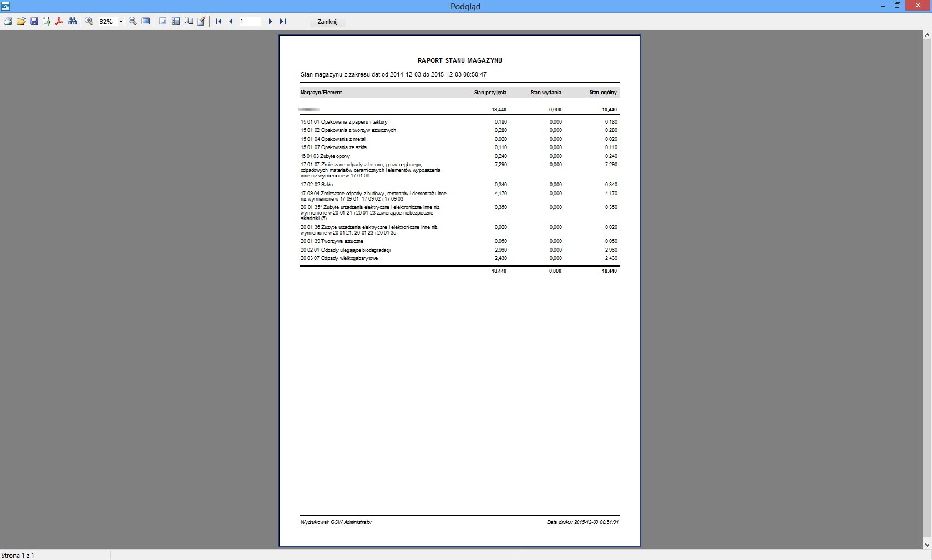
Task: Click the Print icon in the toolbar
Action: pyautogui.click(x=8, y=21)
